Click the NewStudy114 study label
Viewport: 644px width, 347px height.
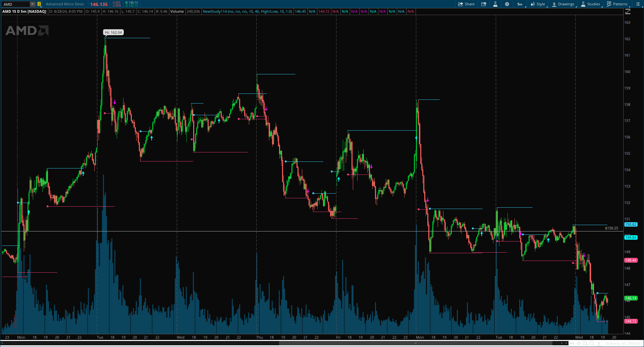[x=247, y=11]
